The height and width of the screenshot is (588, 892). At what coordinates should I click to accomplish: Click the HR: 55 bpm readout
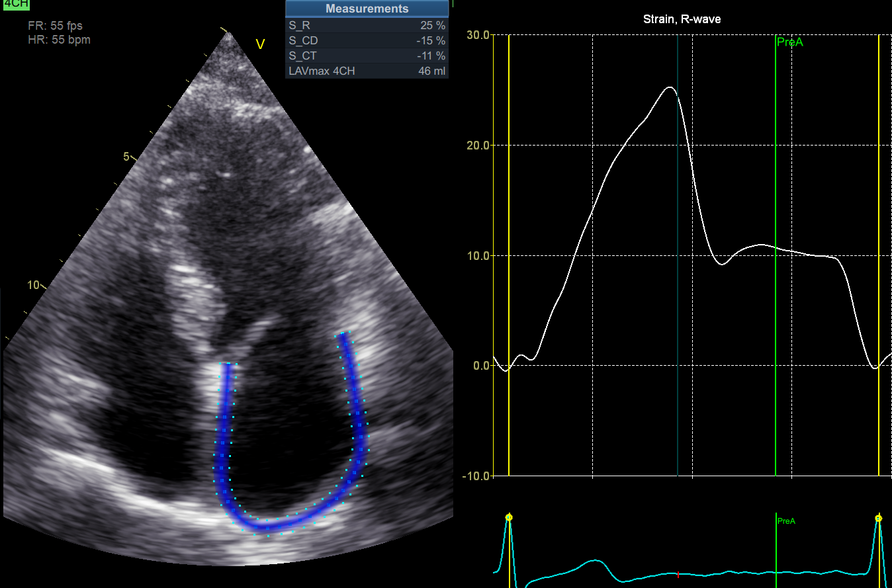coord(59,40)
